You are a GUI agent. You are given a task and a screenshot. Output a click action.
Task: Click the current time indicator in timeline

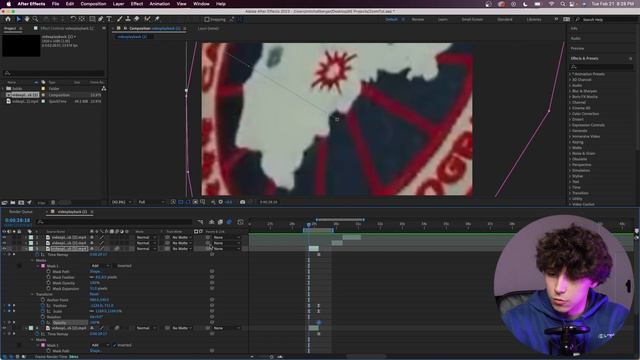pyautogui.click(x=309, y=224)
